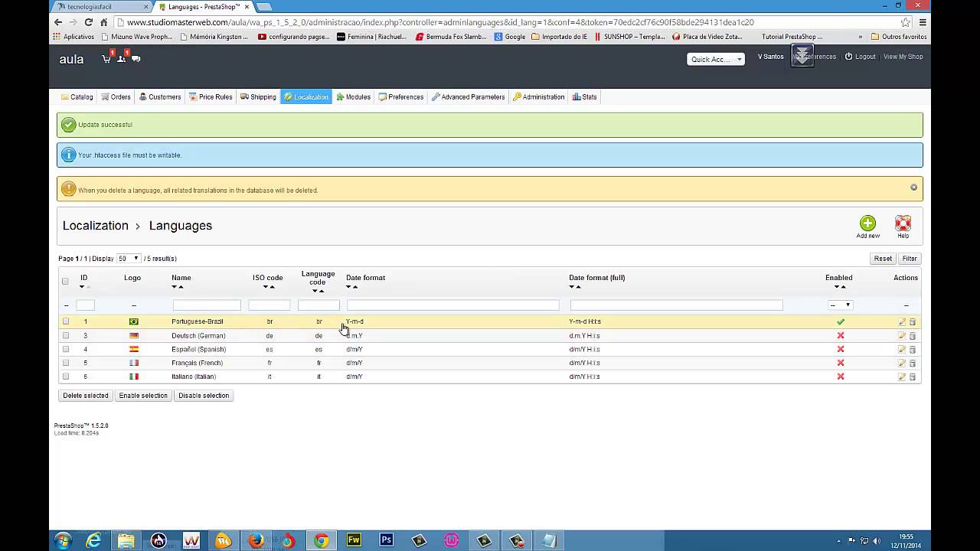Screen dimensions: 980x551
Task: Delete the Italiano (Italian) language
Action: tap(913, 377)
